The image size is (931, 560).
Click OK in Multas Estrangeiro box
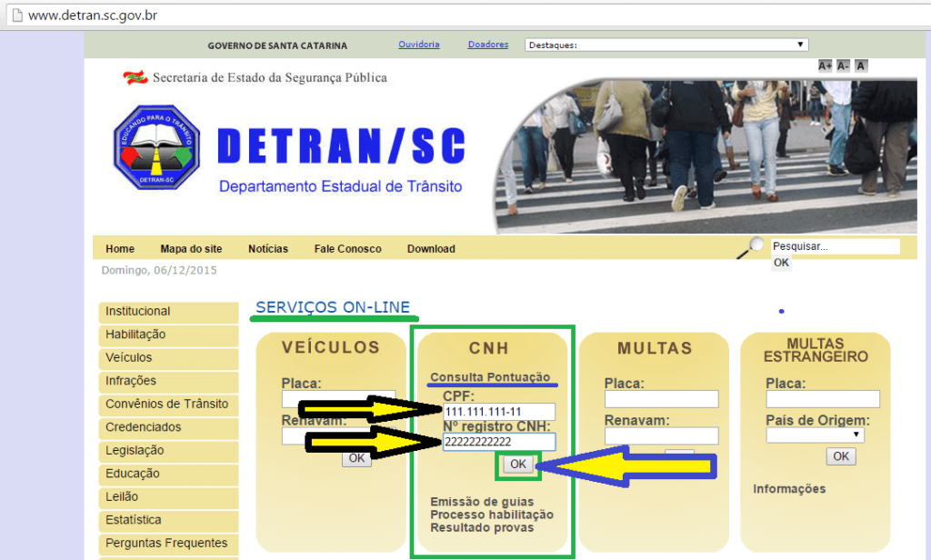tap(841, 456)
